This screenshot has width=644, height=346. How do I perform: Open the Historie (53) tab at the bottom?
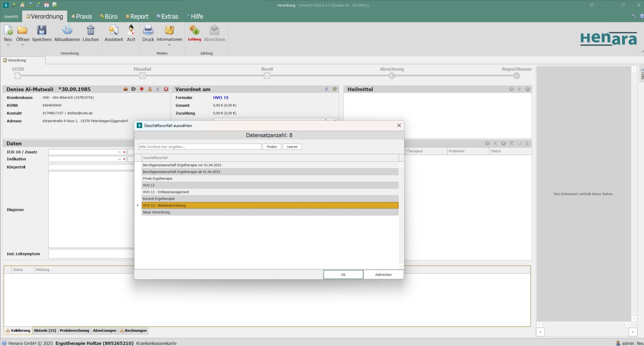point(44,331)
